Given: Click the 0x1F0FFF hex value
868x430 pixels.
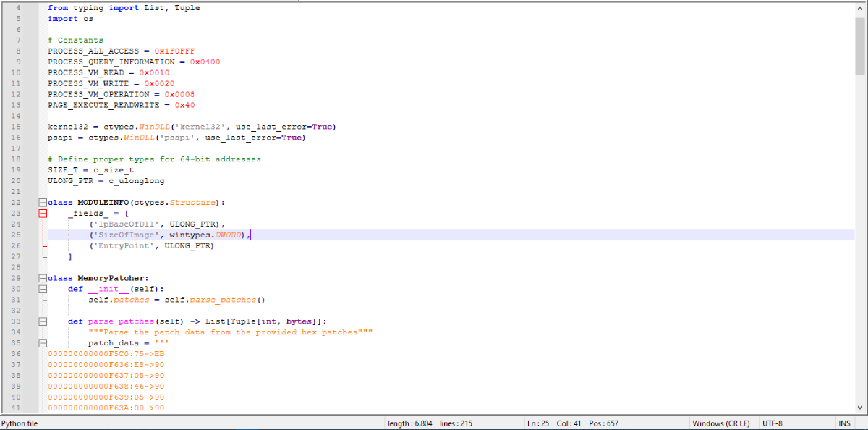Looking at the screenshot, I should (x=174, y=51).
